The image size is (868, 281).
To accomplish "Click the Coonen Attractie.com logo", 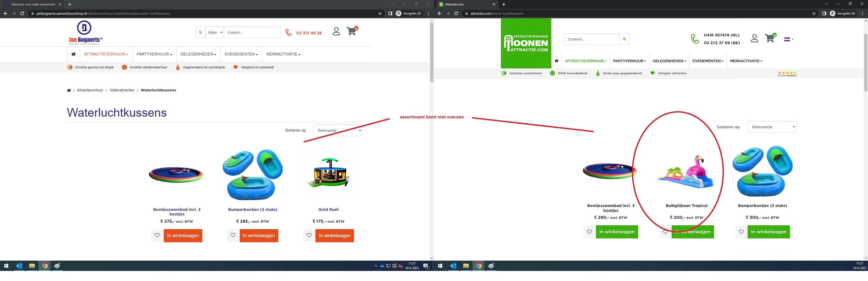I will (x=526, y=43).
